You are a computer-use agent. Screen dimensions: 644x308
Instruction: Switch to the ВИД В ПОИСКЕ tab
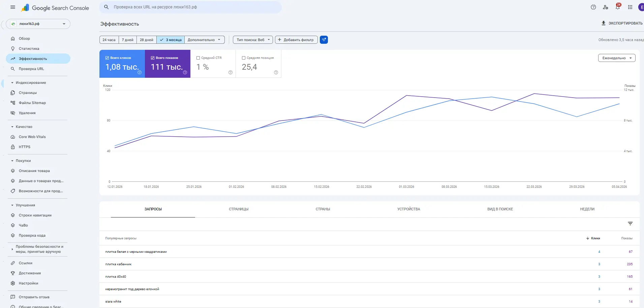500,209
